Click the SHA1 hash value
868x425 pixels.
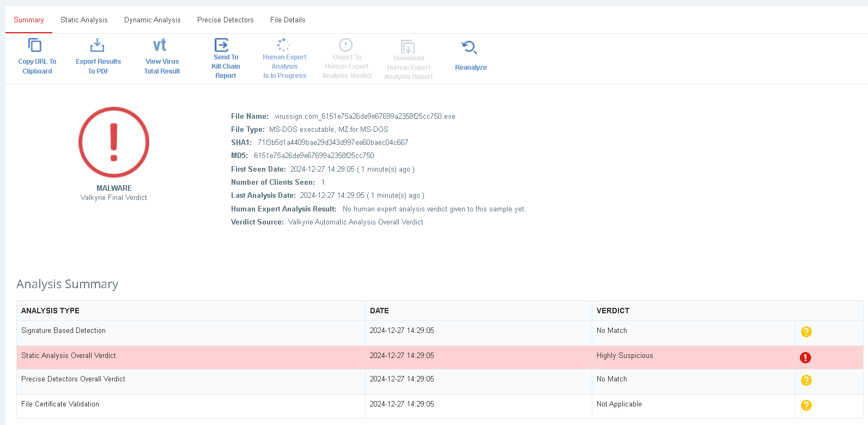333,142
